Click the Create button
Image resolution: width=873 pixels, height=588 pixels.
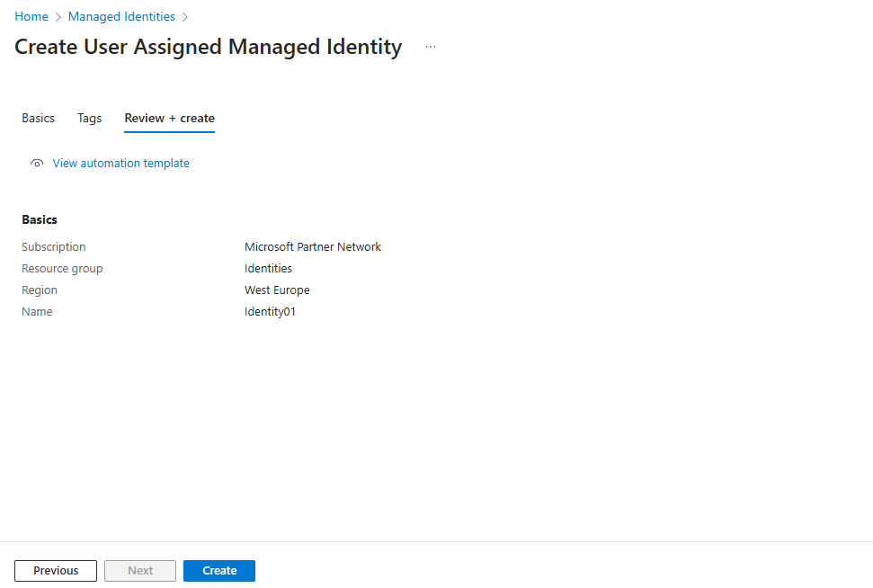tap(219, 571)
